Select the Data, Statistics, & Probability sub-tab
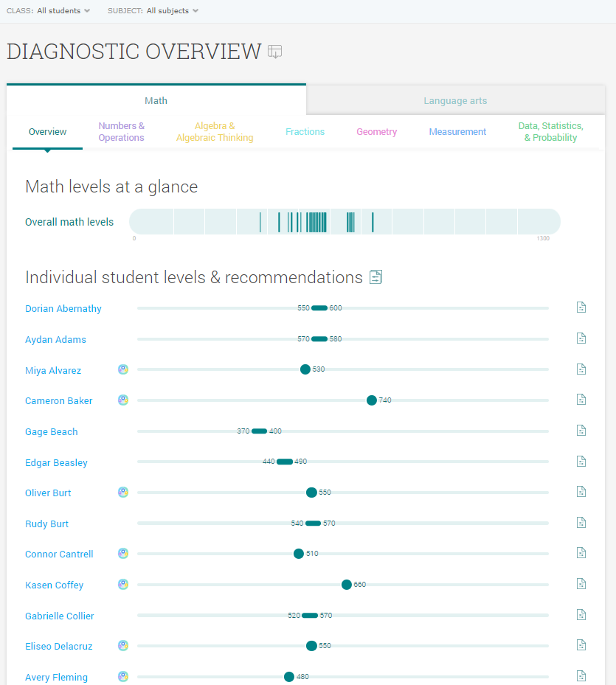Image resolution: width=616 pixels, height=685 pixels. pyautogui.click(x=550, y=131)
